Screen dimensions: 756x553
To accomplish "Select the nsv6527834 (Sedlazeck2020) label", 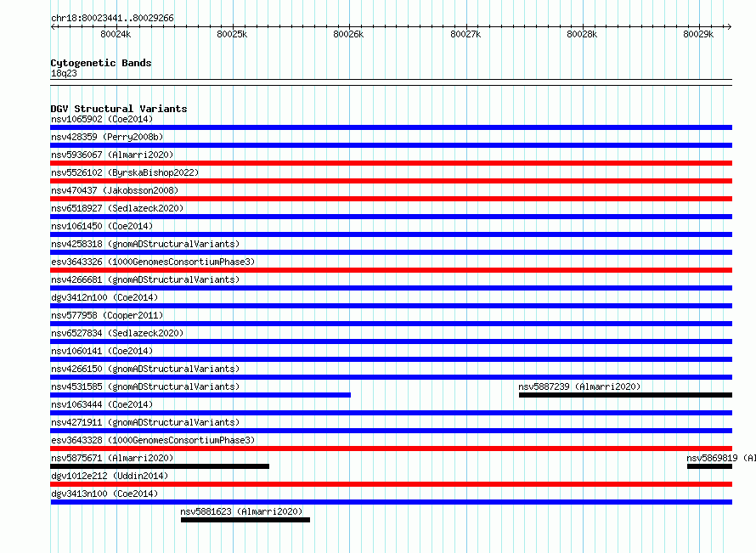I will (117, 333).
